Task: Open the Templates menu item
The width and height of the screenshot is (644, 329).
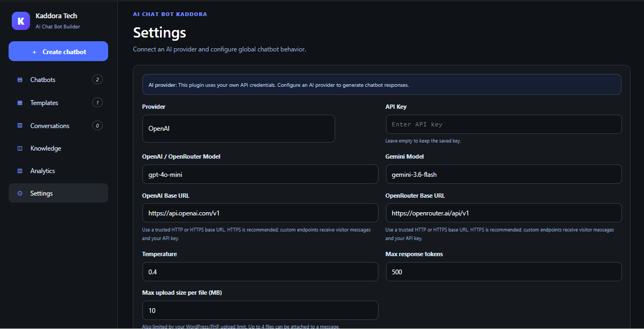Action: coord(58,103)
